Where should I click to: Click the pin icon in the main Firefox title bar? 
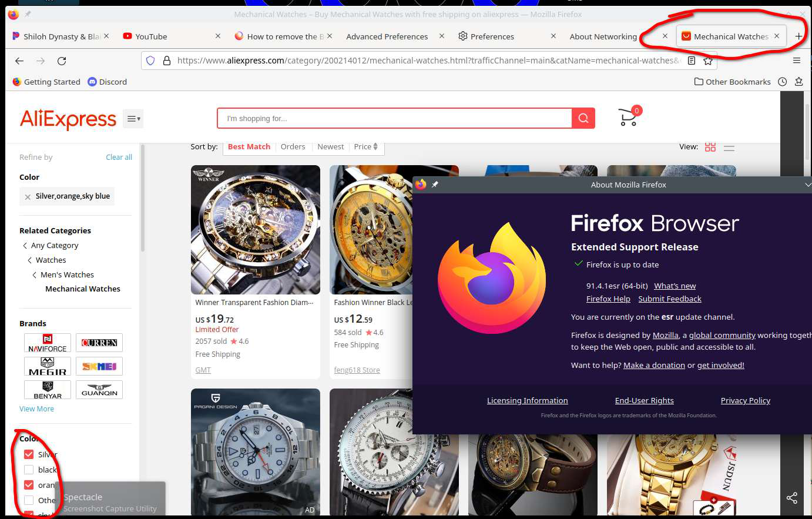point(28,14)
